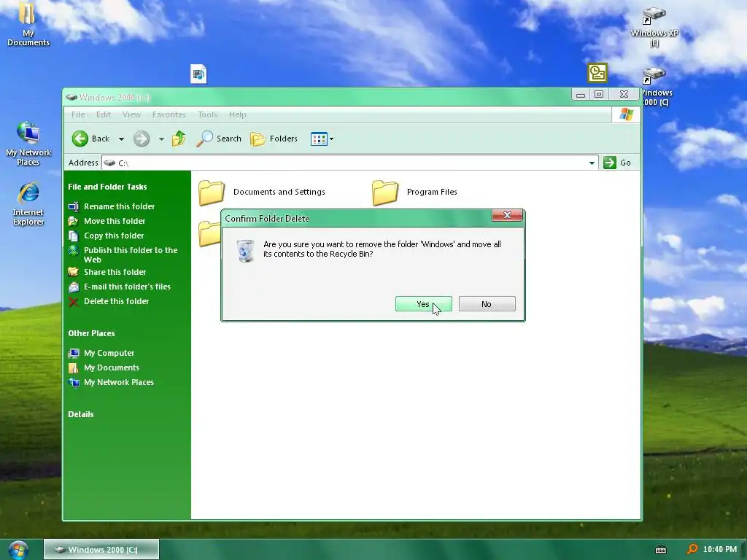The image size is (747, 560).
Task: Click the Forward navigation arrow
Action: click(x=142, y=139)
